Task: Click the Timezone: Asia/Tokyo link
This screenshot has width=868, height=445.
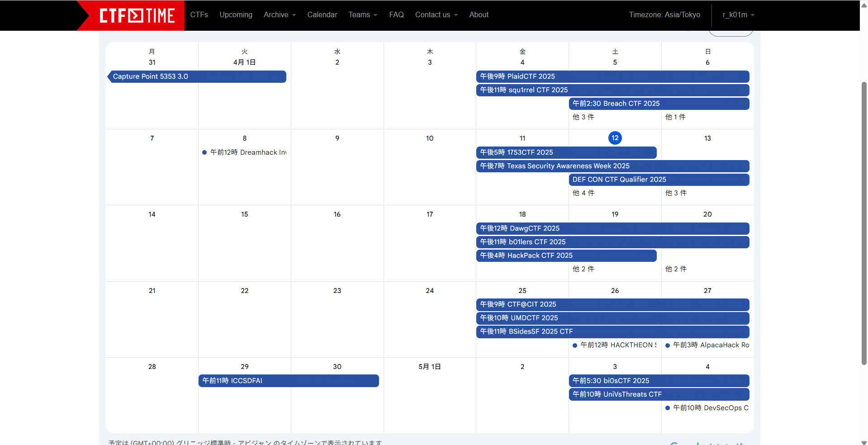Action: point(664,15)
